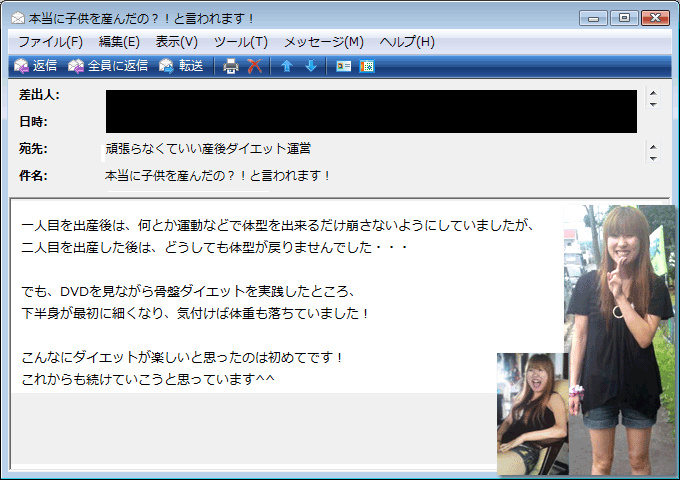The image size is (680, 480).
Task: Click the line mentioning DVDを見ながら骨盤ダイエット
Action: (189, 291)
